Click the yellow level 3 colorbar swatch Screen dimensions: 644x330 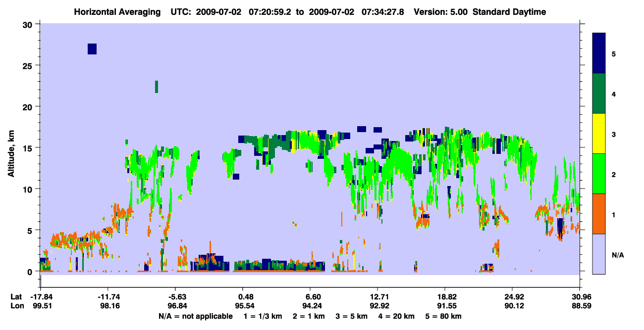[599, 134]
